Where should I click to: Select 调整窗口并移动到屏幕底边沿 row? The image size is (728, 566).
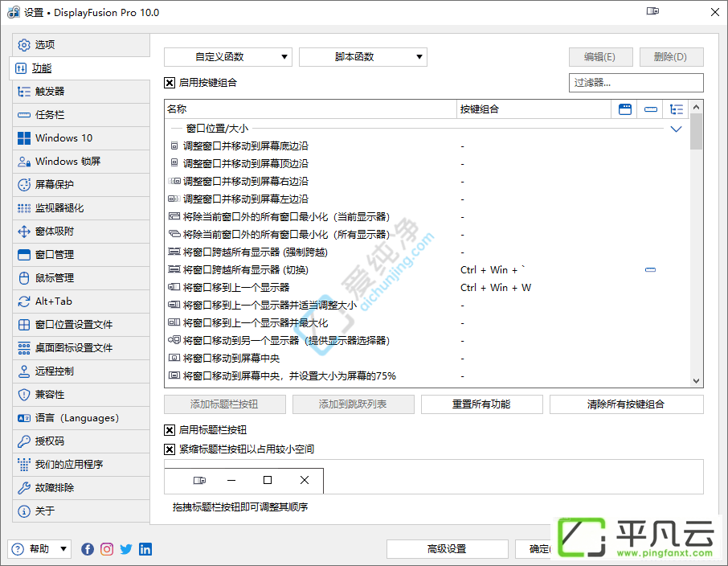(x=427, y=146)
